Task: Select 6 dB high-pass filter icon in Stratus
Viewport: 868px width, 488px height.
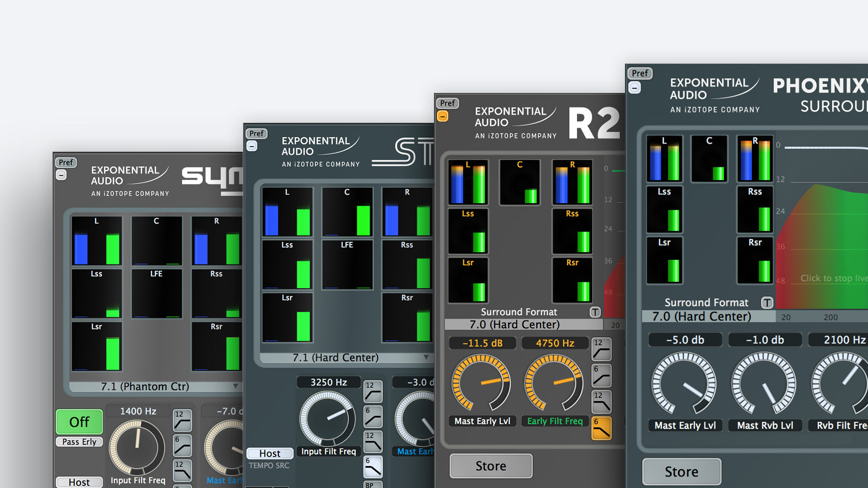Action: [373, 417]
